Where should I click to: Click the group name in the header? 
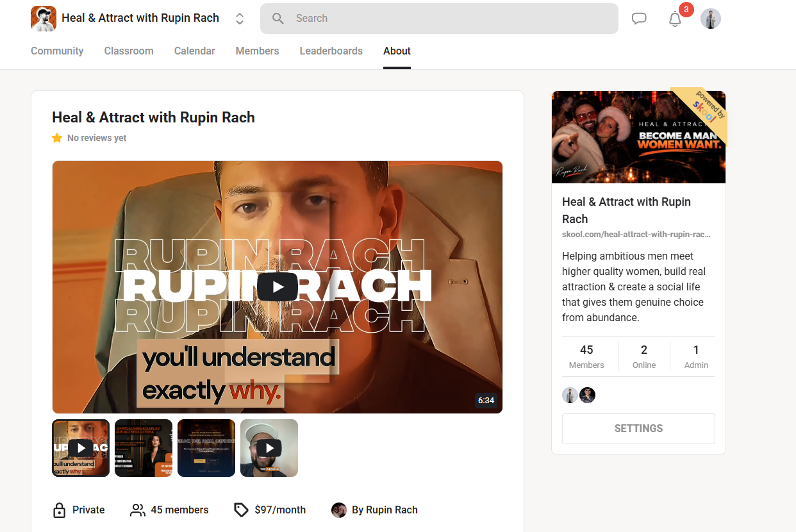pyautogui.click(x=140, y=19)
